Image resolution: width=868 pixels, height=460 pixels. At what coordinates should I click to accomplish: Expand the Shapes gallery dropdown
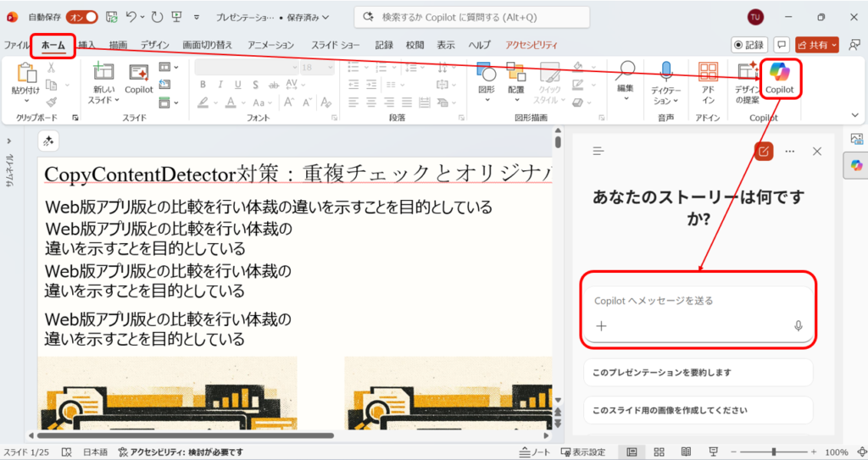pos(486,100)
